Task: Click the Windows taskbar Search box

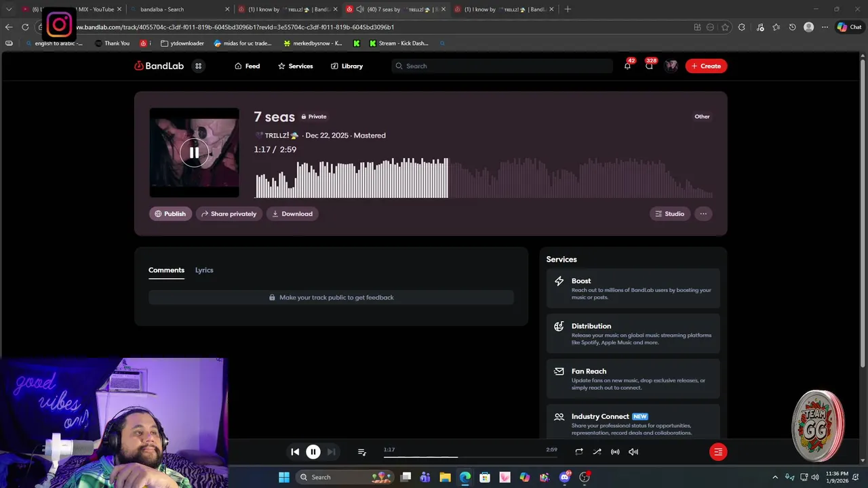Action: (x=346, y=477)
